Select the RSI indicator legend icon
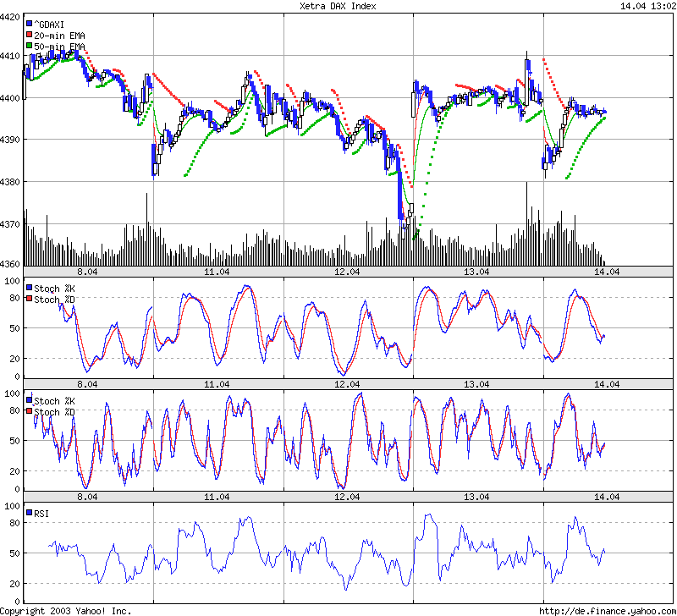This screenshot has height=616, width=677. pyautogui.click(x=29, y=511)
